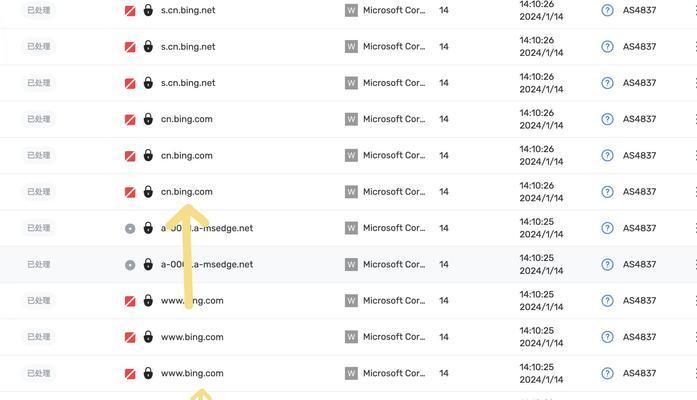Click Microsoft Cor… on the second cn.bing.com row
The height and width of the screenshot is (400, 697).
[394, 156]
